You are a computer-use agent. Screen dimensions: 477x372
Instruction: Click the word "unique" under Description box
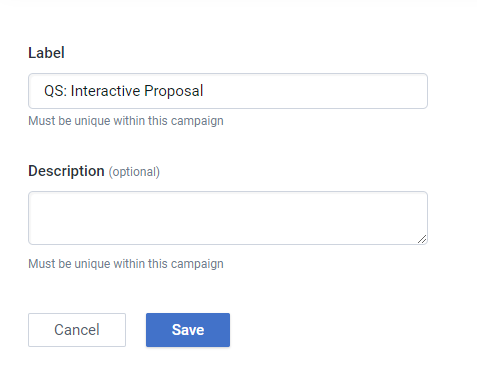coord(92,264)
